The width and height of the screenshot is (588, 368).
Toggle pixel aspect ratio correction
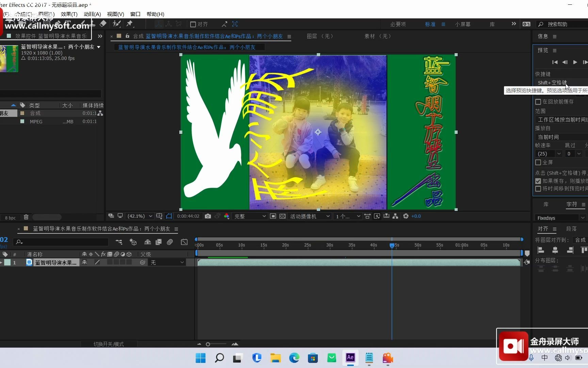tap(367, 216)
